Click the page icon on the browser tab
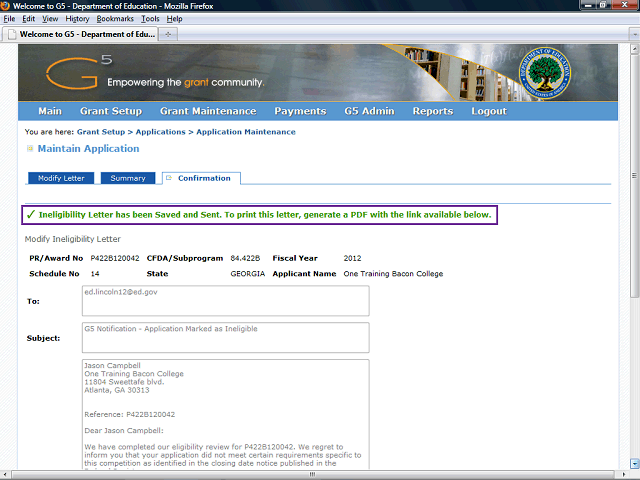Viewport: 640px width, 480px height. pos(12,34)
